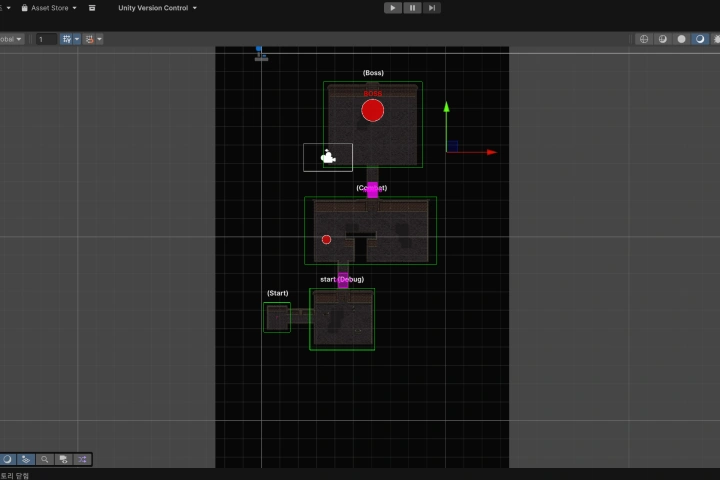
Task: Select the (Boss) room label
Action: 373,73
